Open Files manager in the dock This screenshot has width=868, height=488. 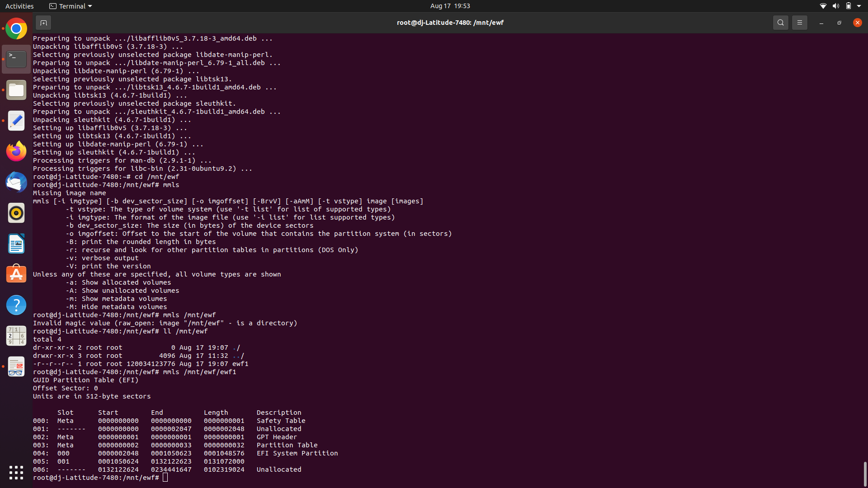16,90
